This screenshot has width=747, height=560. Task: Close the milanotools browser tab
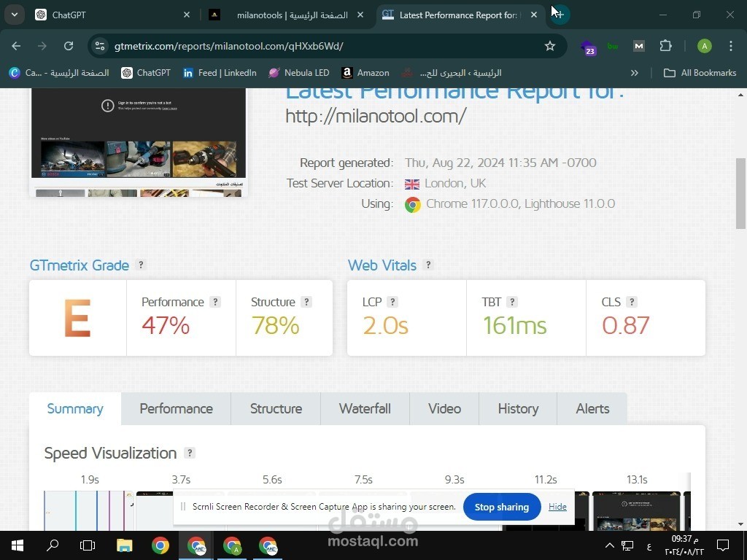click(360, 15)
